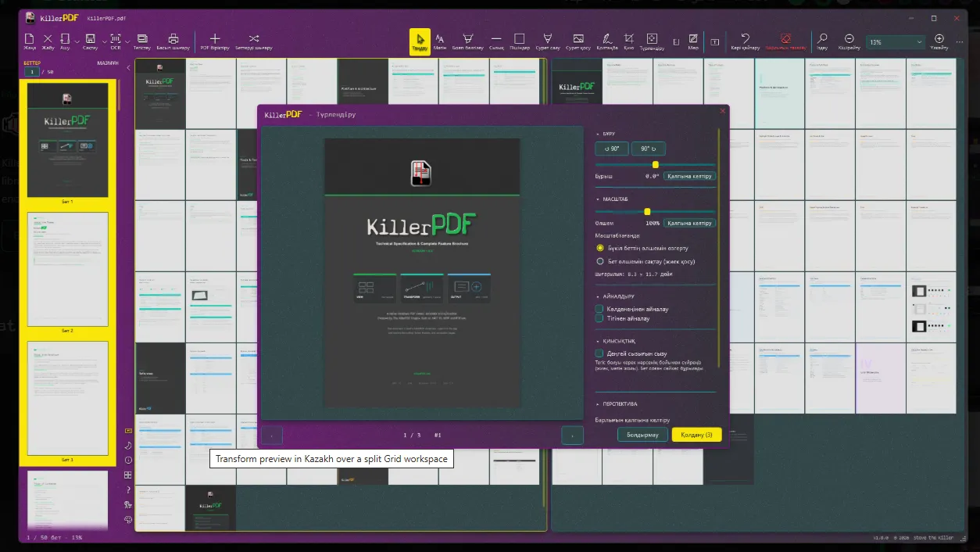Image resolution: width=980 pixels, height=552 pixels.
Task: Show previous preview page arrow in dialog
Action: 272,435
